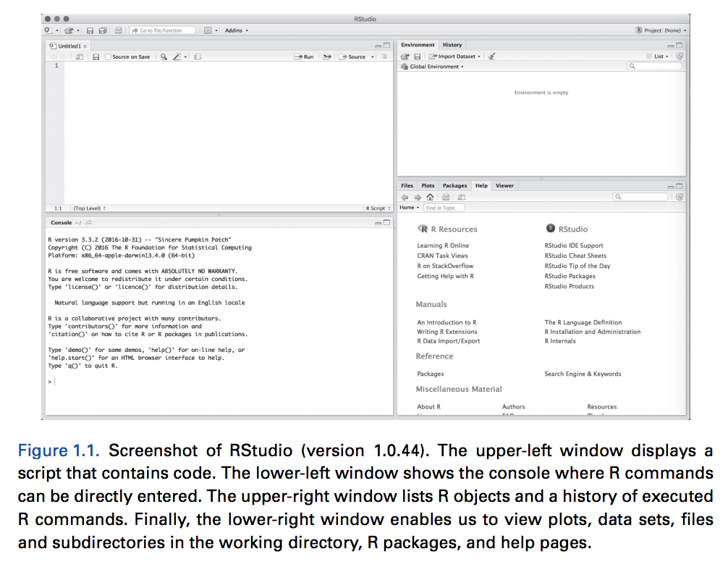
Task: Click the workspace panes grid icon
Action: coord(208,30)
